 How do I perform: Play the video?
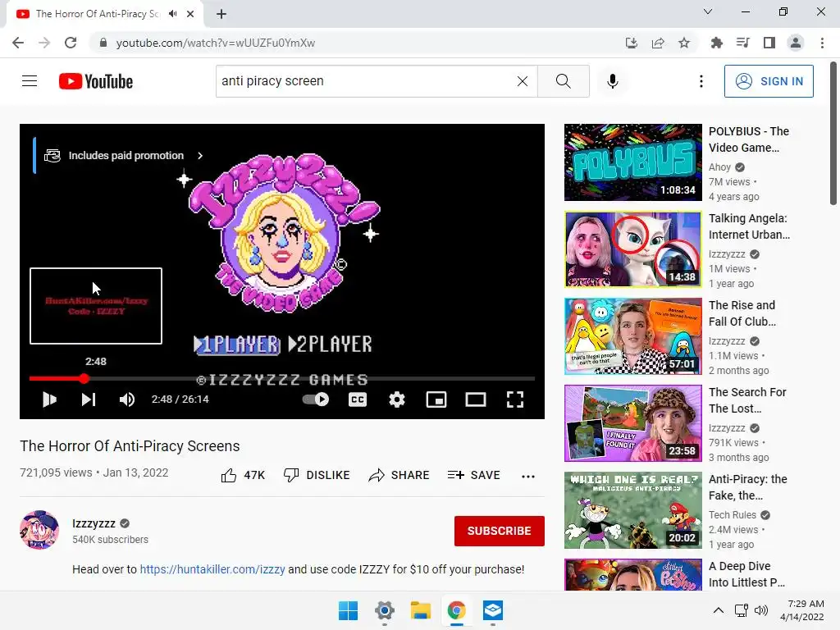tap(49, 399)
